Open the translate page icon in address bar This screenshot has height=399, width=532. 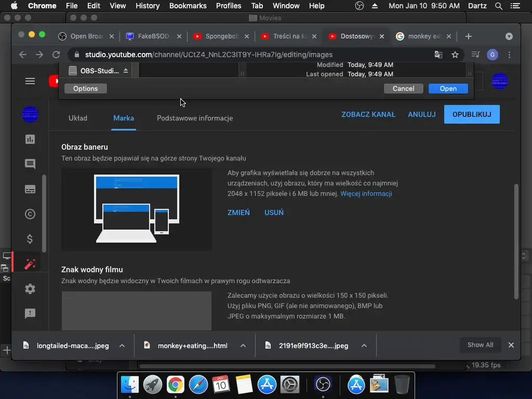click(x=438, y=55)
